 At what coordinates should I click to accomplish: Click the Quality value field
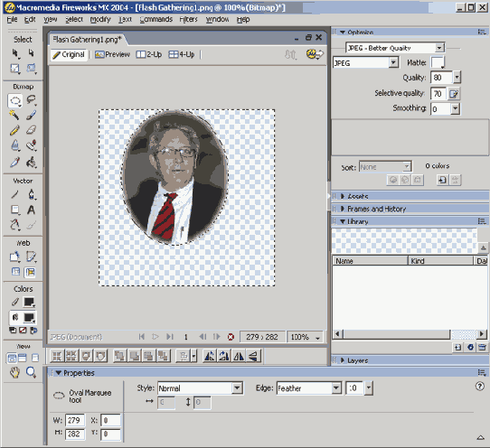pyautogui.click(x=441, y=78)
